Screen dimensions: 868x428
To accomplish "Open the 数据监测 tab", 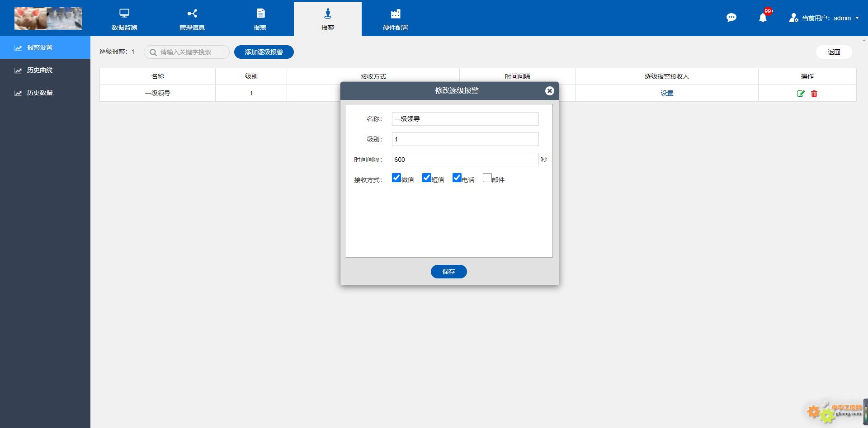I will 124,19.
